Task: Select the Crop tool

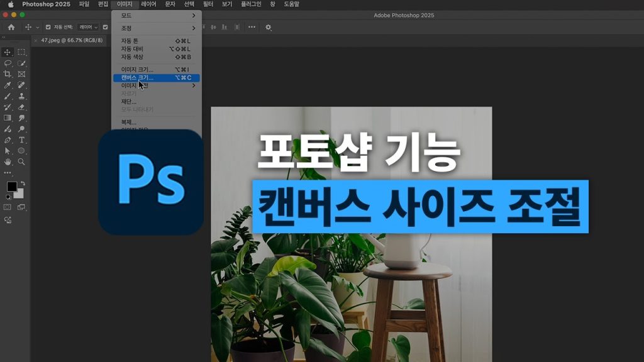Action: pyautogui.click(x=8, y=74)
